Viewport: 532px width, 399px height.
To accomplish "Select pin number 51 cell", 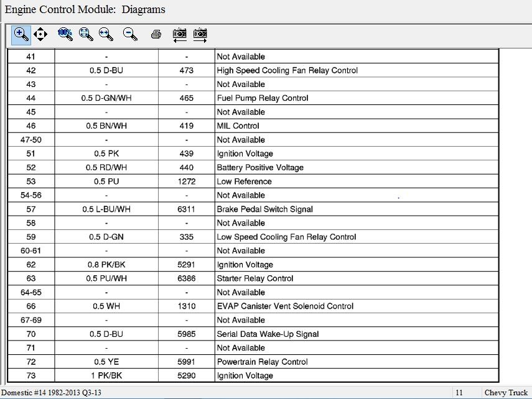I will tap(31, 154).
